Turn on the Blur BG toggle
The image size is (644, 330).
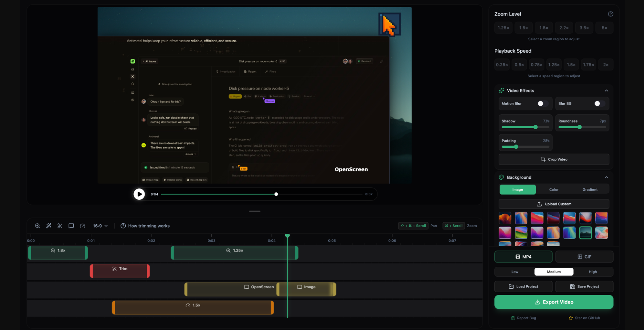click(x=599, y=104)
